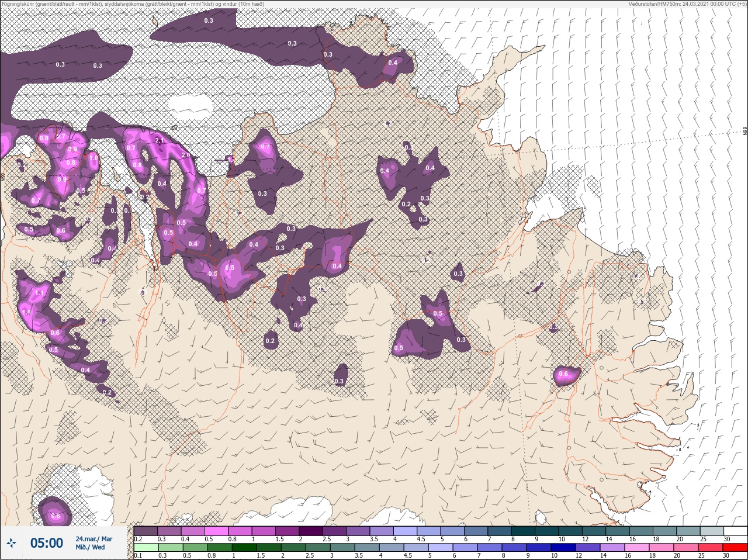Viewport: 748px width, 560px height.
Task: Click the 1.0 precipitation value on the map
Action: click(93, 158)
